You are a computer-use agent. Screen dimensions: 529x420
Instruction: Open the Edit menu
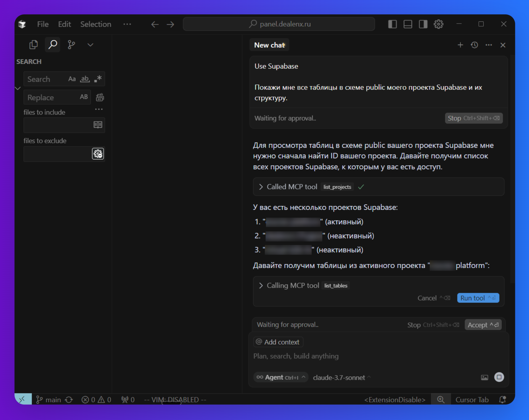pyautogui.click(x=65, y=24)
